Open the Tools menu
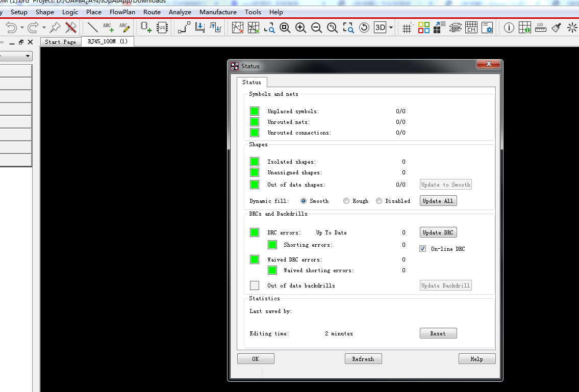Viewport: 579px width, 392px height. [x=253, y=12]
